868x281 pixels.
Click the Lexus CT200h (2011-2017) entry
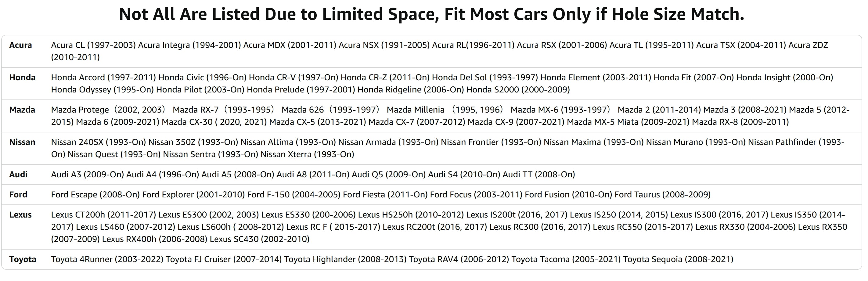(x=103, y=215)
